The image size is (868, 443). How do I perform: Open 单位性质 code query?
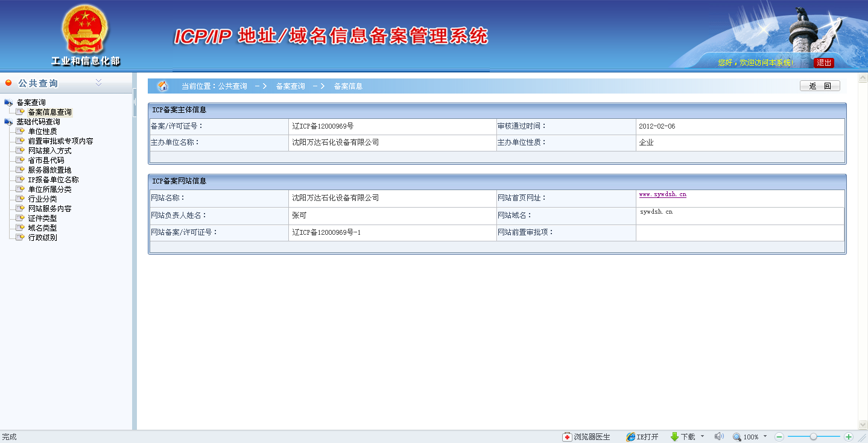coord(42,132)
